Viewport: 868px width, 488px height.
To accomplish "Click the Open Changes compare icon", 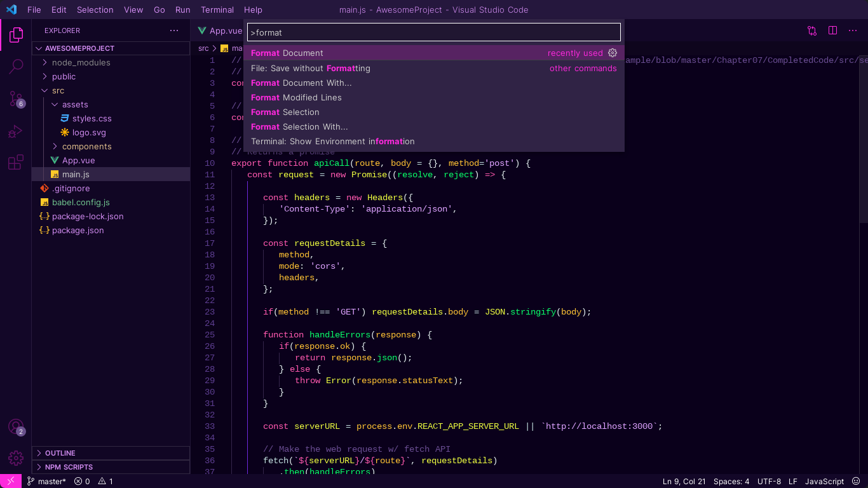I will pyautogui.click(x=812, y=30).
